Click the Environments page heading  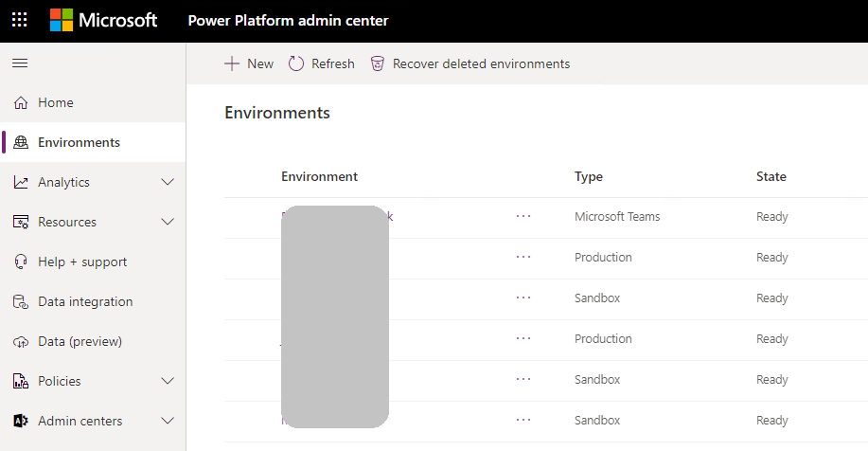[277, 113]
